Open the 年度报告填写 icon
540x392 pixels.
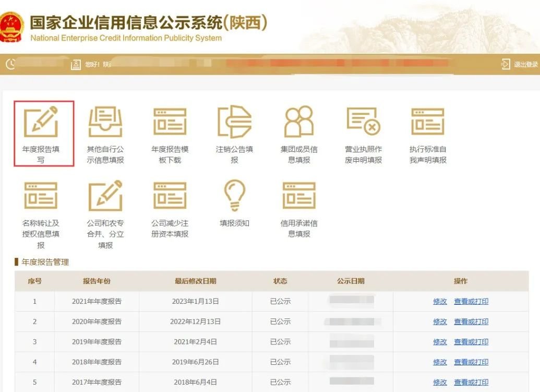click(x=41, y=122)
